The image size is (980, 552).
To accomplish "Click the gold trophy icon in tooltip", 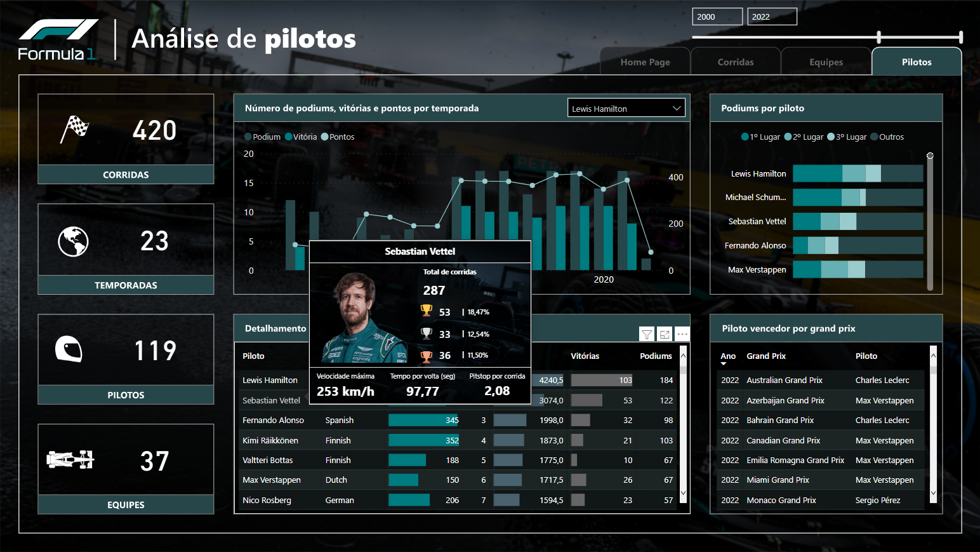I will 427,311.
